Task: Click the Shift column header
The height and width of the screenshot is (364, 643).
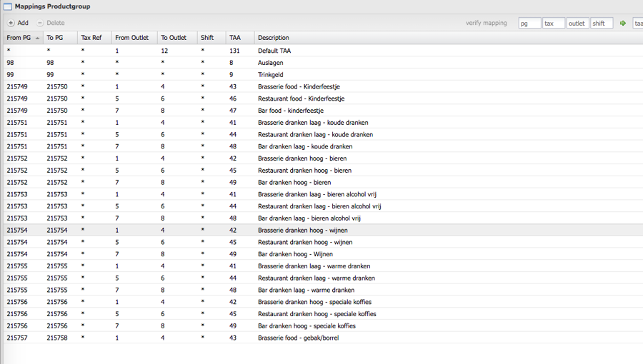Action: (x=207, y=38)
